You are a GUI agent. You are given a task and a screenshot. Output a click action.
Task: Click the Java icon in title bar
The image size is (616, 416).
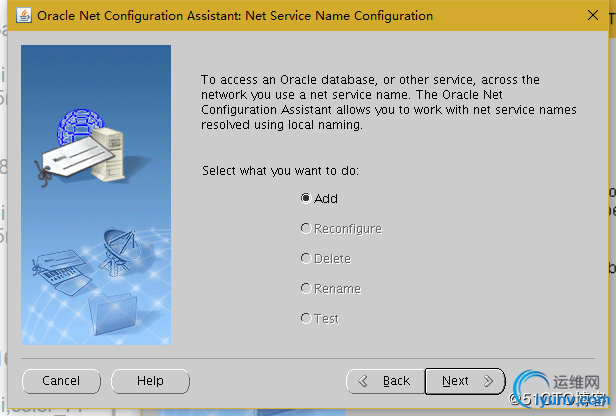tap(24, 16)
